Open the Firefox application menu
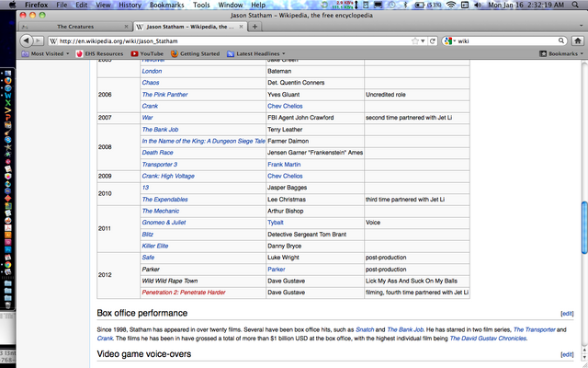Screen dimensions: 588x368 [37, 5]
